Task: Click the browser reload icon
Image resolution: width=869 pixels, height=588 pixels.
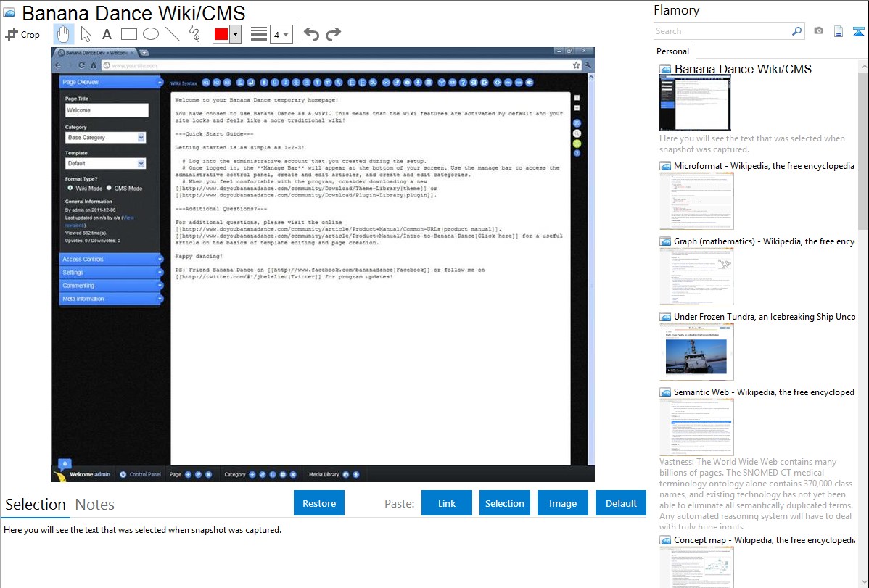Action: [81, 65]
